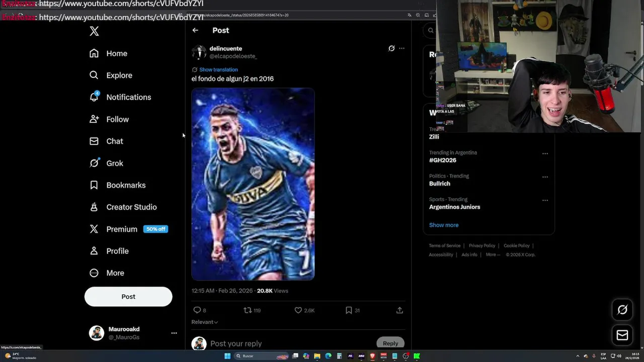
Task: Click the X logo in the sidebar
Action: tap(94, 31)
